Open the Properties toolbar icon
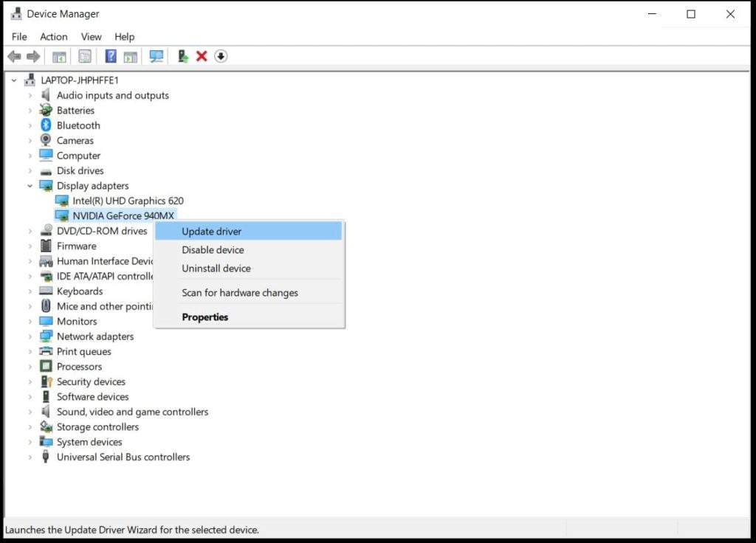The height and width of the screenshot is (543, 756). click(85, 56)
